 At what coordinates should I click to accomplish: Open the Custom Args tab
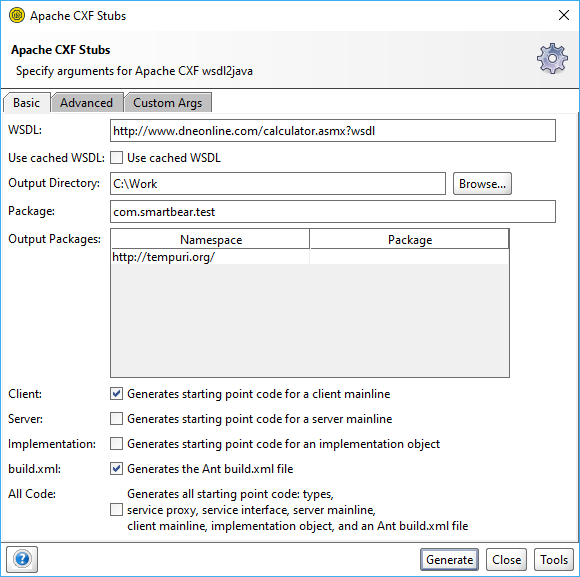point(168,102)
